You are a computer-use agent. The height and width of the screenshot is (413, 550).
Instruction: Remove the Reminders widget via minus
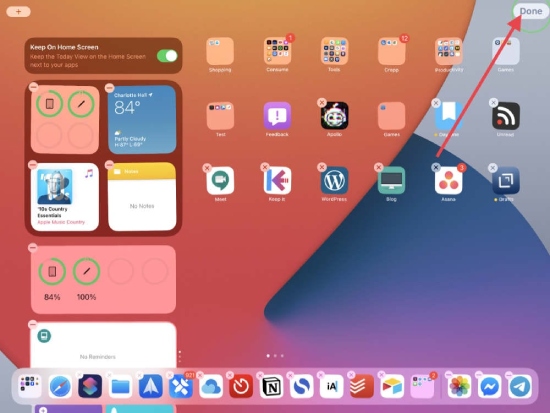tap(33, 324)
